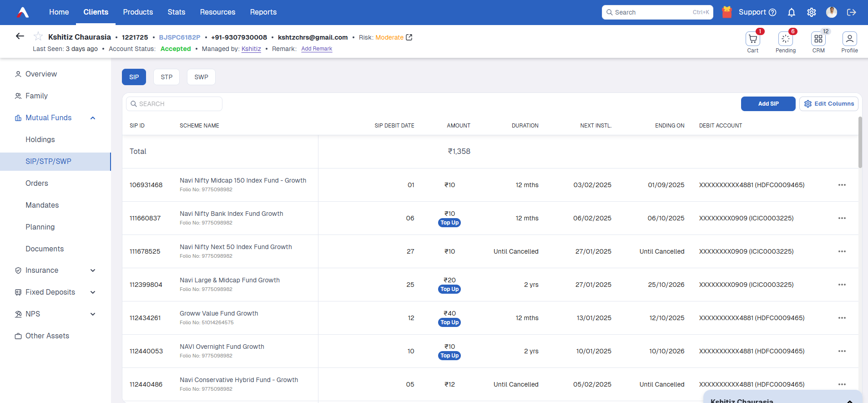Screen dimensions: 868x403
Task: Click Top Up for NAVI Overnight Fund
Action: click(x=449, y=356)
